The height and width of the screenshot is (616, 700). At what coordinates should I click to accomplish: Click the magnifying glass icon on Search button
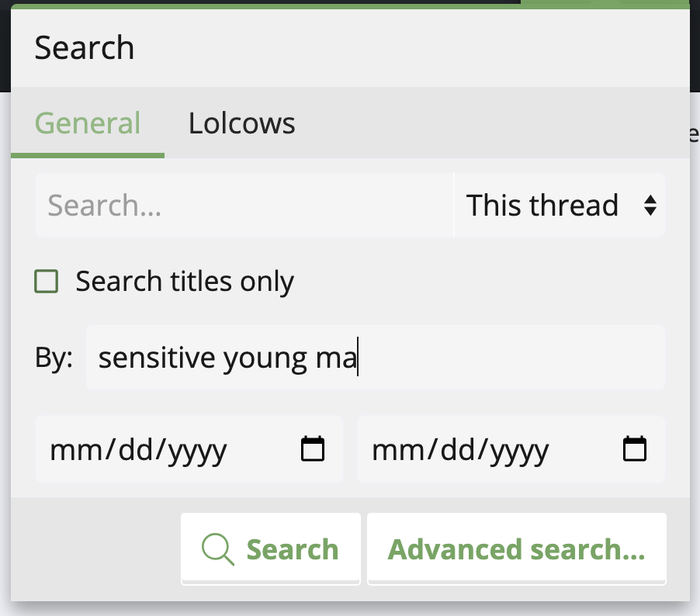click(x=218, y=549)
